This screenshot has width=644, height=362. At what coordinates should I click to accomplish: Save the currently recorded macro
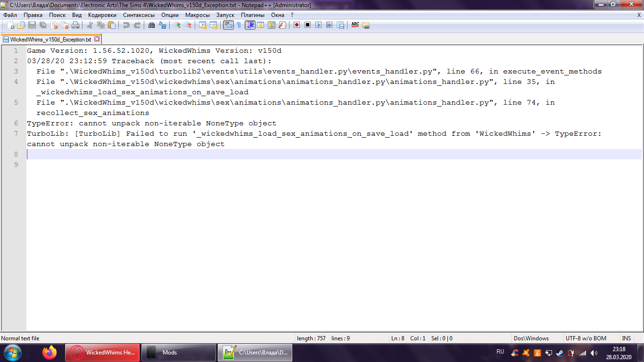click(340, 25)
